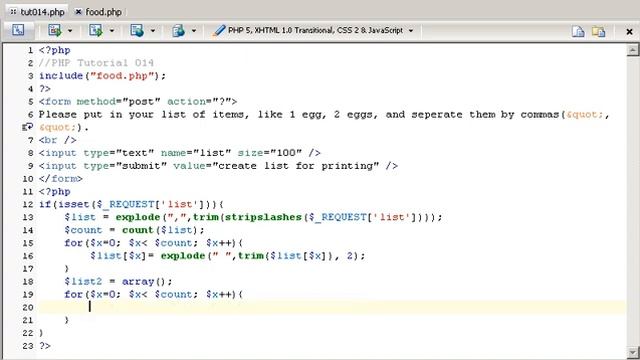Screen dimensions: 640x360
Task: Click the split documents icon at toolbar right
Action: click(598, 31)
